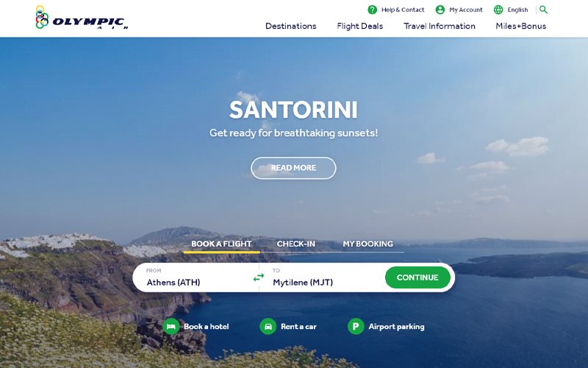This screenshot has width=588, height=368.
Task: Expand the Destinations menu
Action: pyautogui.click(x=290, y=26)
